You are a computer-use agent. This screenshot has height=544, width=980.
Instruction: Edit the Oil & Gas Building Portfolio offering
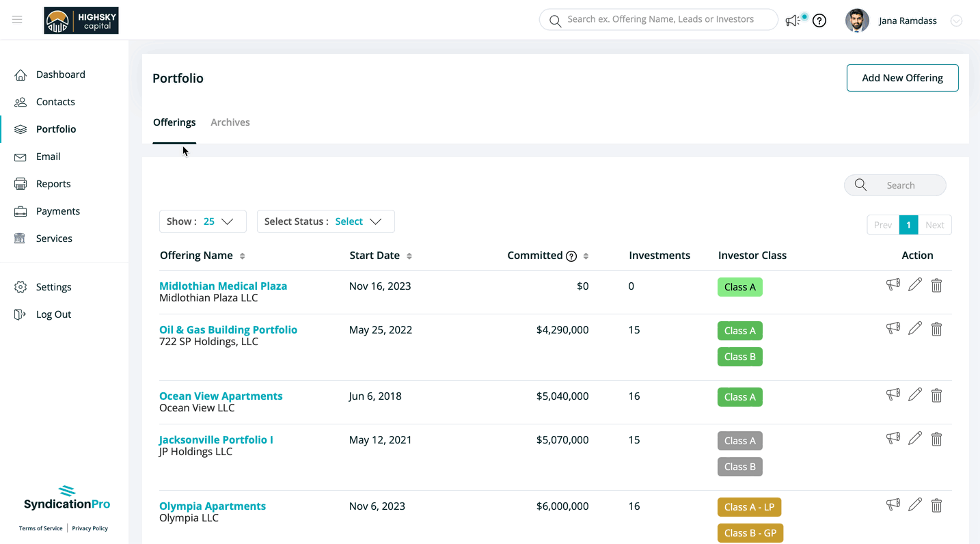(x=915, y=329)
